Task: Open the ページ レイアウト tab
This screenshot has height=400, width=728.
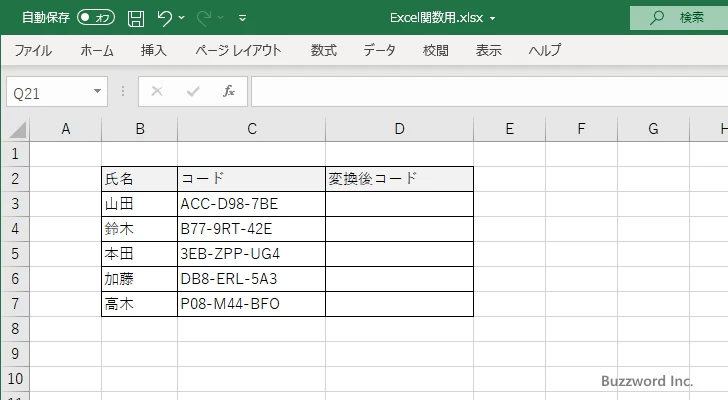Action: 238,50
